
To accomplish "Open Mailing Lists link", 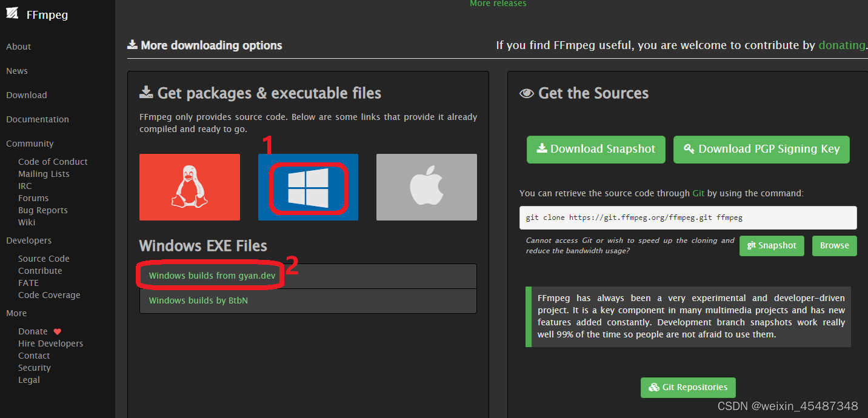I will [x=44, y=174].
